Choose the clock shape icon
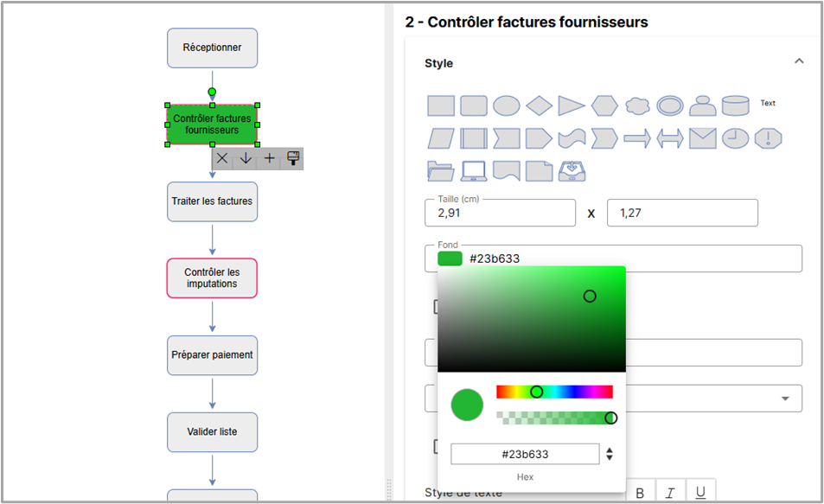This screenshot has height=504, width=824. 735,138
